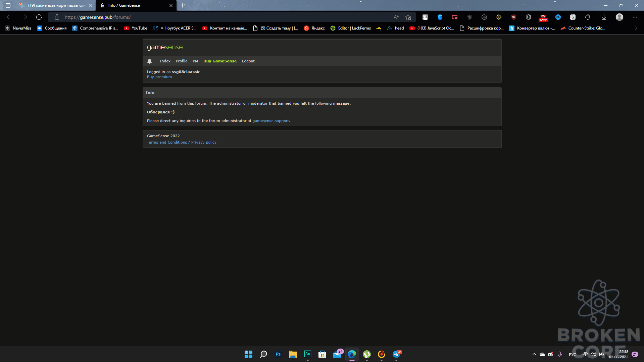The width and height of the screenshot is (644, 362).
Task: Log out using the Logout link
Action: pyautogui.click(x=248, y=61)
